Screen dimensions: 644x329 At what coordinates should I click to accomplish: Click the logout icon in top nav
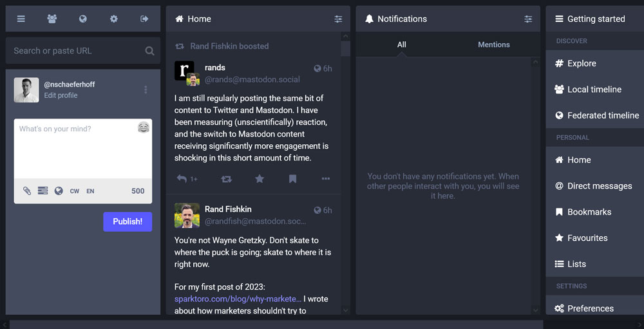click(x=144, y=19)
